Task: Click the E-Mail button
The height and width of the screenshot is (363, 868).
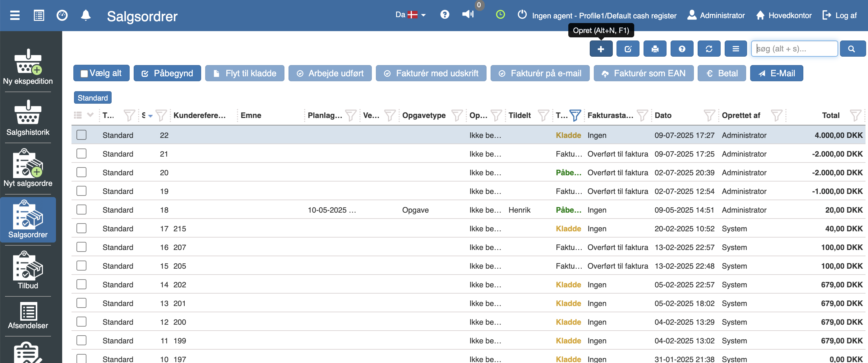Action: [x=776, y=73]
